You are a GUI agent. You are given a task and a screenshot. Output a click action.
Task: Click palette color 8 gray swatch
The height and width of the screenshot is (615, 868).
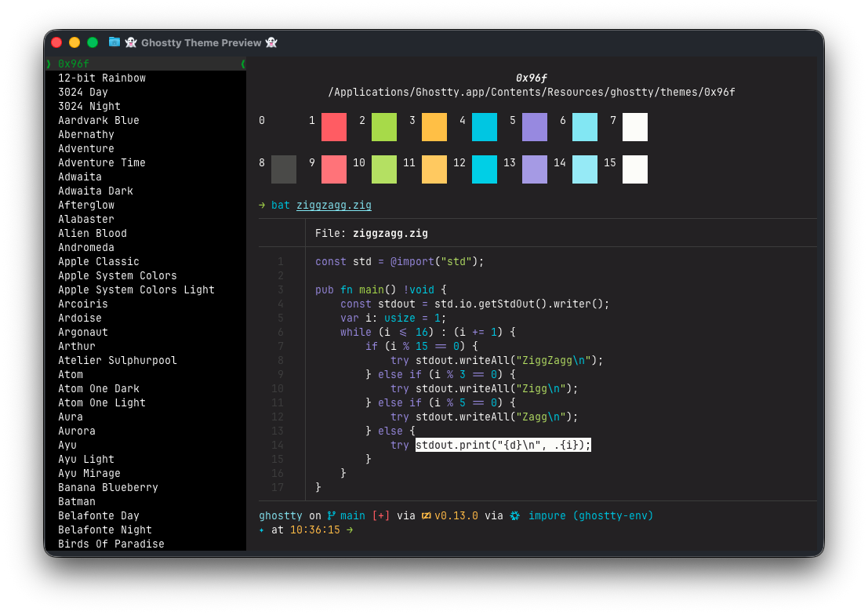pos(284,169)
